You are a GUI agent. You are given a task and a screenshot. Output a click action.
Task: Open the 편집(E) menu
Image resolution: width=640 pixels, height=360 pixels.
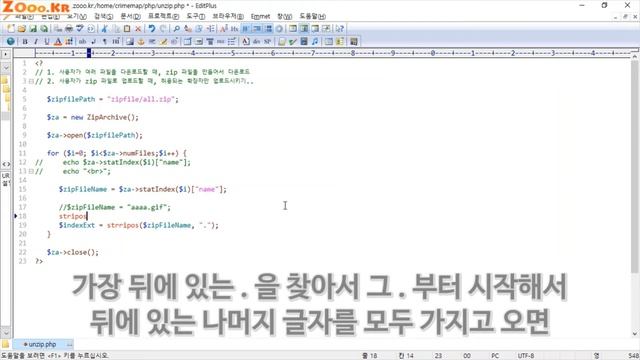[50, 16]
